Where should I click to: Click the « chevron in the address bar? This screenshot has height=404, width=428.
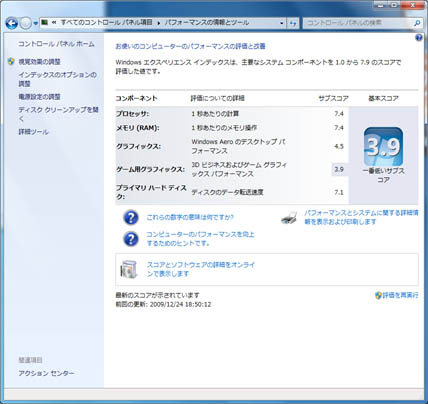[54, 23]
